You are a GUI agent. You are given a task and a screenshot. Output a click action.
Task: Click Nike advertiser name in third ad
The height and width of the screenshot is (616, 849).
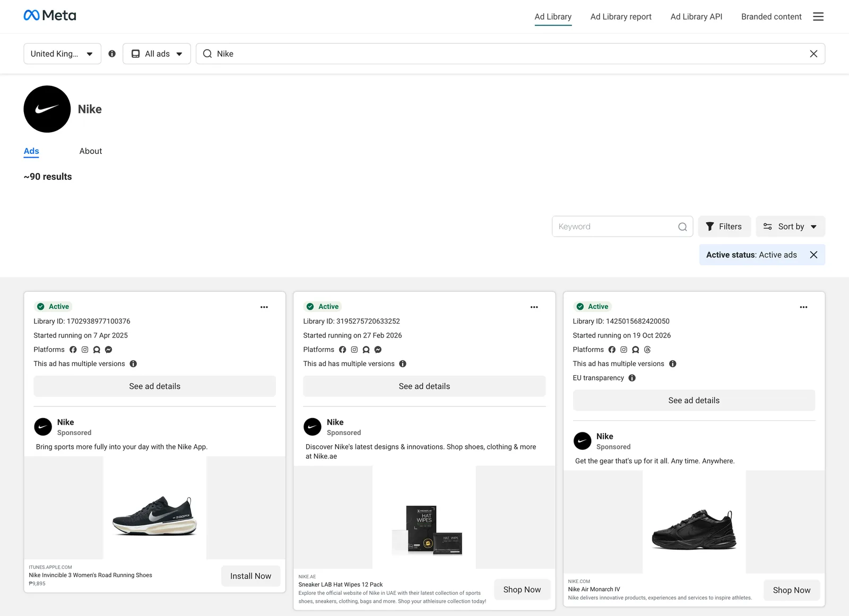(x=605, y=437)
